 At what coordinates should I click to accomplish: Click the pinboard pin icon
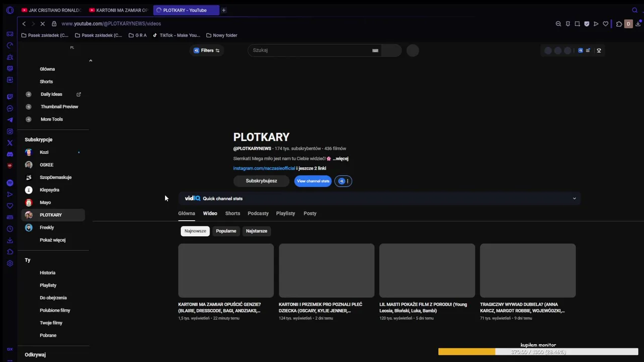click(568, 24)
